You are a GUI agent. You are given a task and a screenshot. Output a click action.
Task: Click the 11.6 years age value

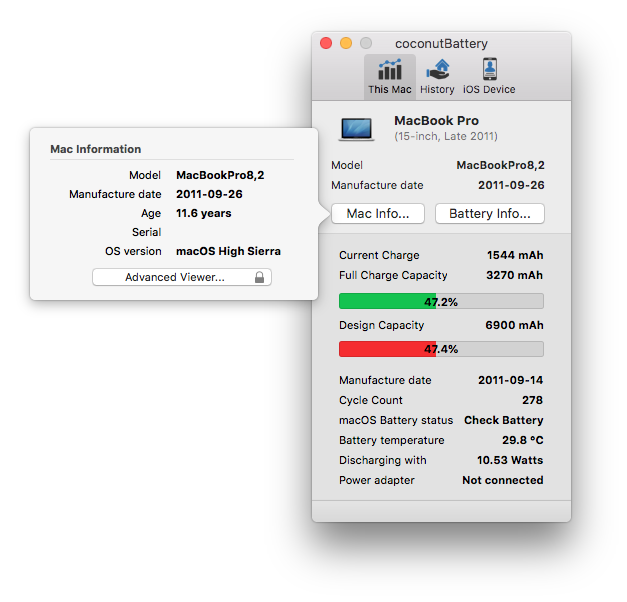[x=204, y=213]
